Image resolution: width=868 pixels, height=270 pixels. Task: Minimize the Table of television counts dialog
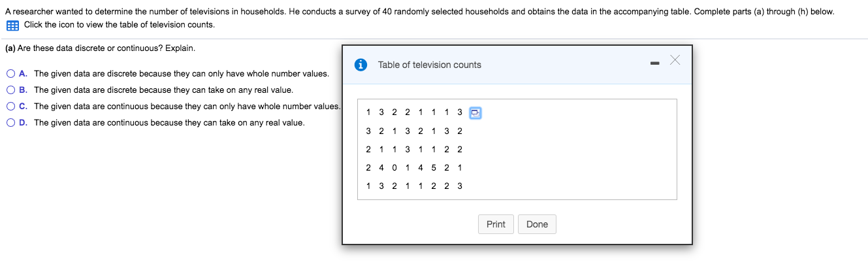[654, 65]
